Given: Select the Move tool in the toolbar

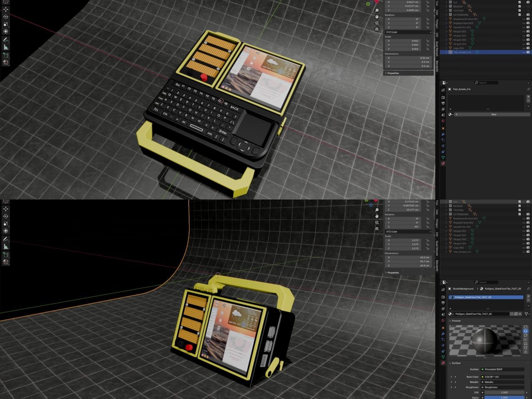Looking at the screenshot, I should click(x=6, y=9).
